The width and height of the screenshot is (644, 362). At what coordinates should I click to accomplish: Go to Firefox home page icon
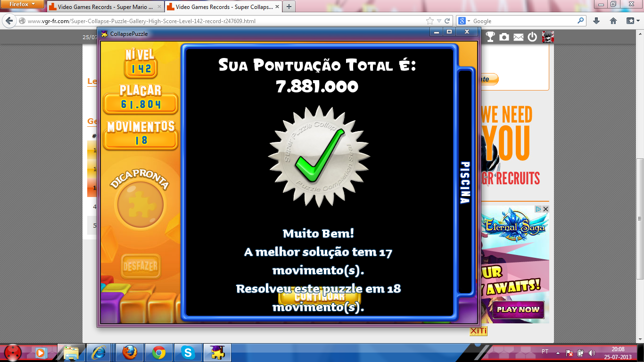click(x=613, y=21)
